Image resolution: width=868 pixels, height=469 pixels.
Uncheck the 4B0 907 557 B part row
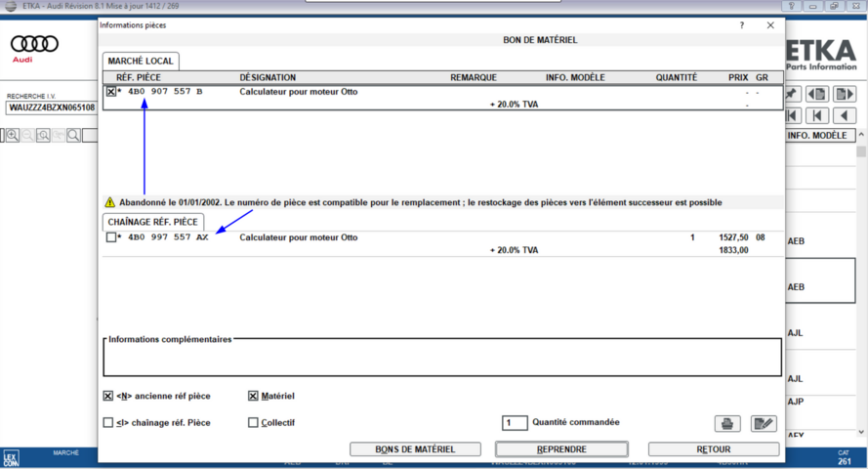click(x=111, y=92)
